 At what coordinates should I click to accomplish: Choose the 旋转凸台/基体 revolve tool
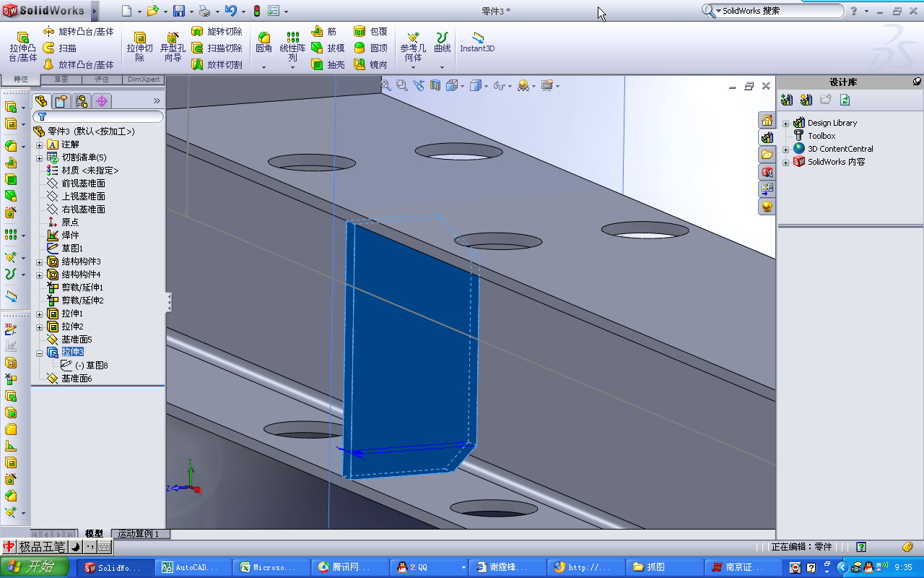[78, 32]
